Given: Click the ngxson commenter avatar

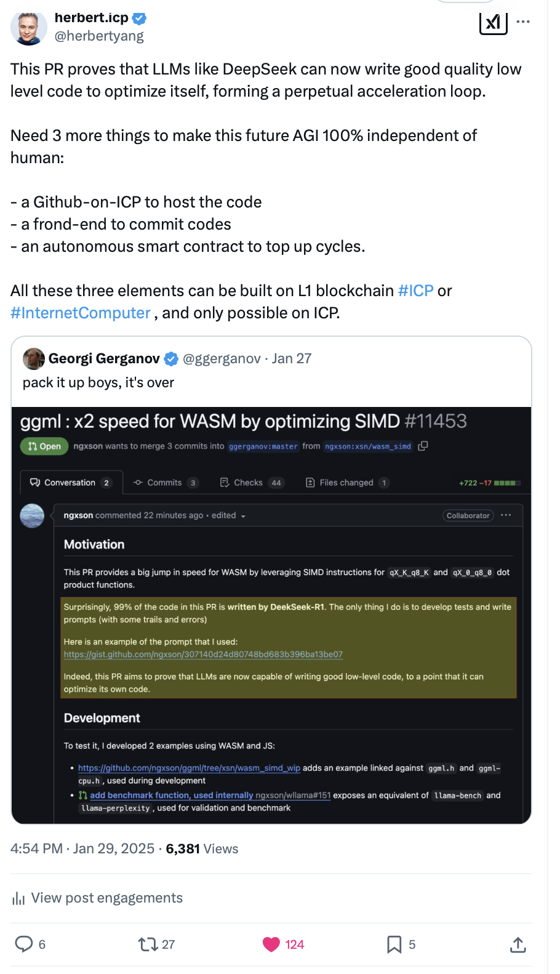Looking at the screenshot, I should (x=32, y=515).
